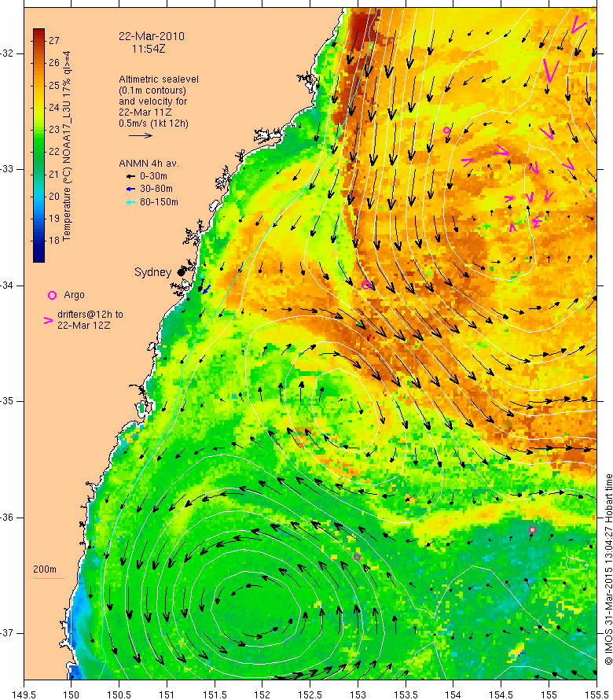613x700 pixels.
Task: Click the drifters legend magenta arrowhead
Action: coord(48,320)
